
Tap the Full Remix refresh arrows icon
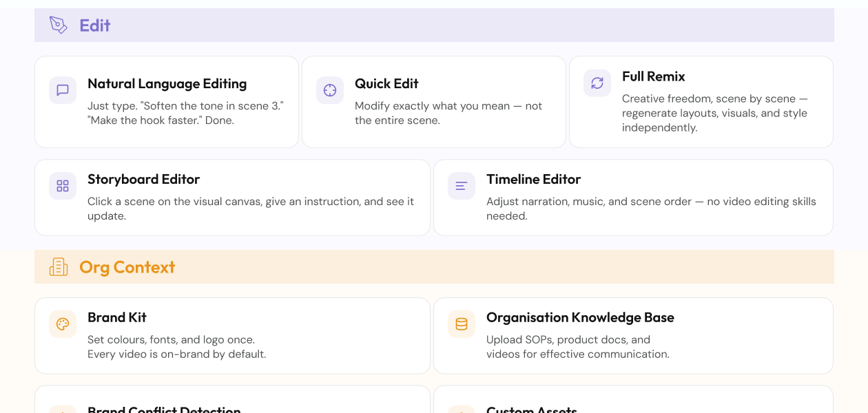pyautogui.click(x=597, y=83)
